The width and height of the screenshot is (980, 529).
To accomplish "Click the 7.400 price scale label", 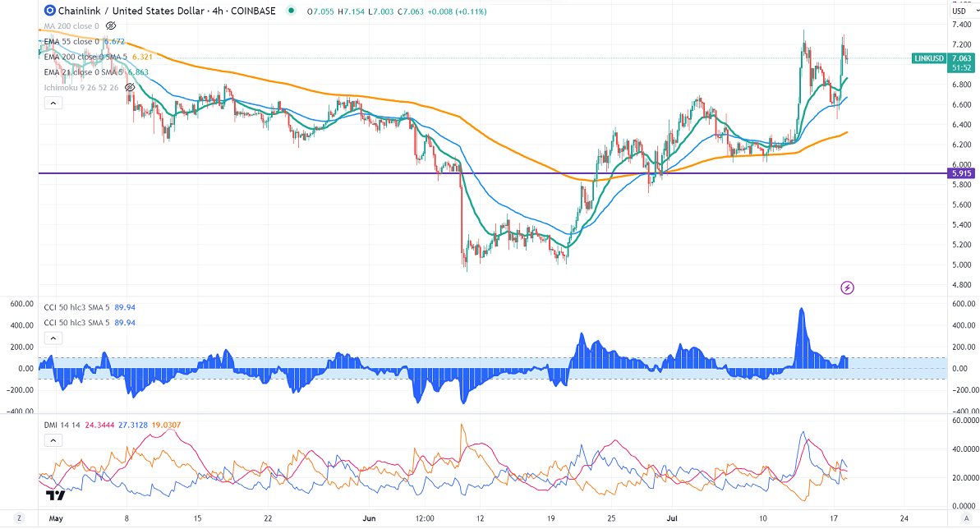I will 961,25.
